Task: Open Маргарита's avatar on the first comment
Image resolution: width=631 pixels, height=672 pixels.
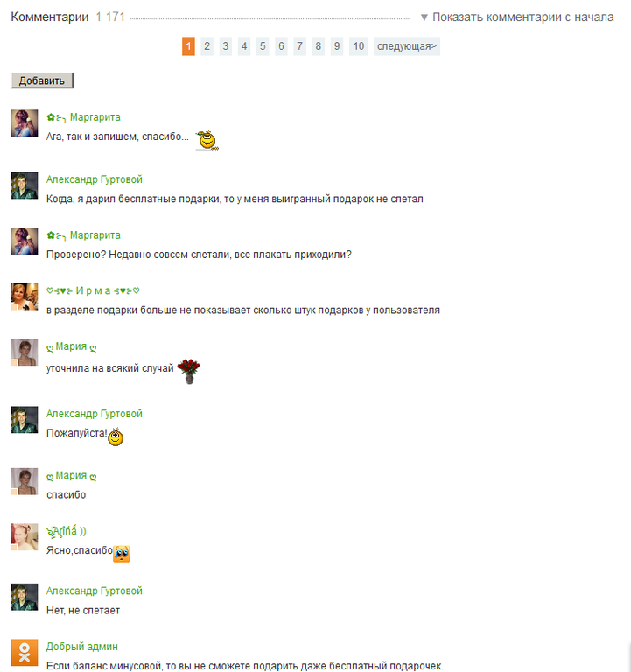Action: coord(24,123)
